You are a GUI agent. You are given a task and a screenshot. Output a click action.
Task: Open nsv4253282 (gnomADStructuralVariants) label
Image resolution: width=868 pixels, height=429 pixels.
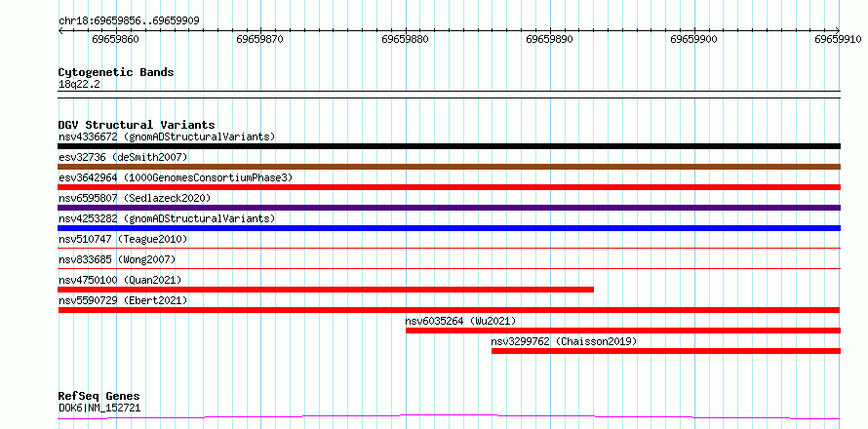coord(167,218)
